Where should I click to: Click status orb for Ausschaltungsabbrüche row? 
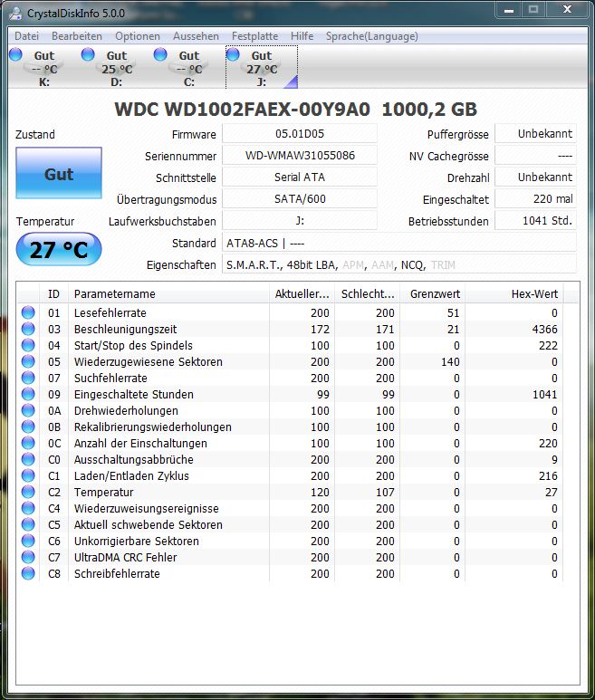[28, 459]
